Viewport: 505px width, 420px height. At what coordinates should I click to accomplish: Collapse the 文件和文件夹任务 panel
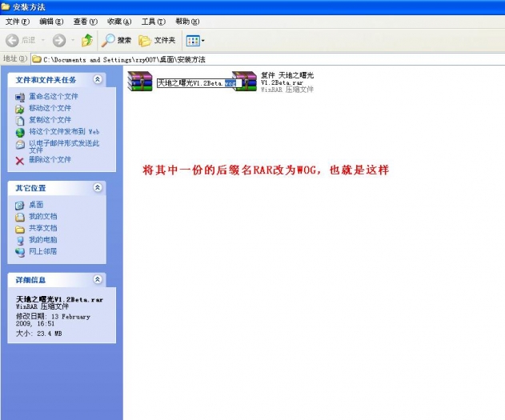[x=98, y=79]
